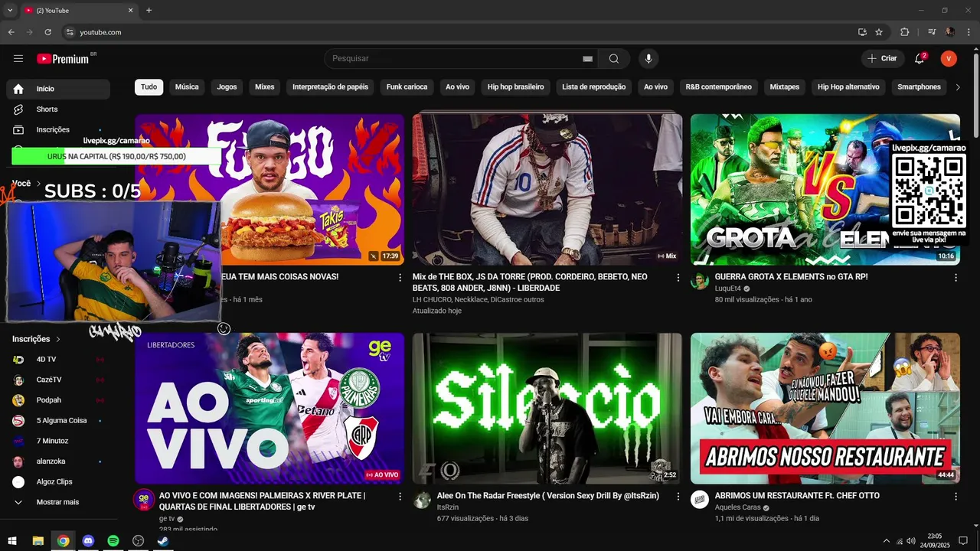Go to Início in the sidebar

[58, 89]
